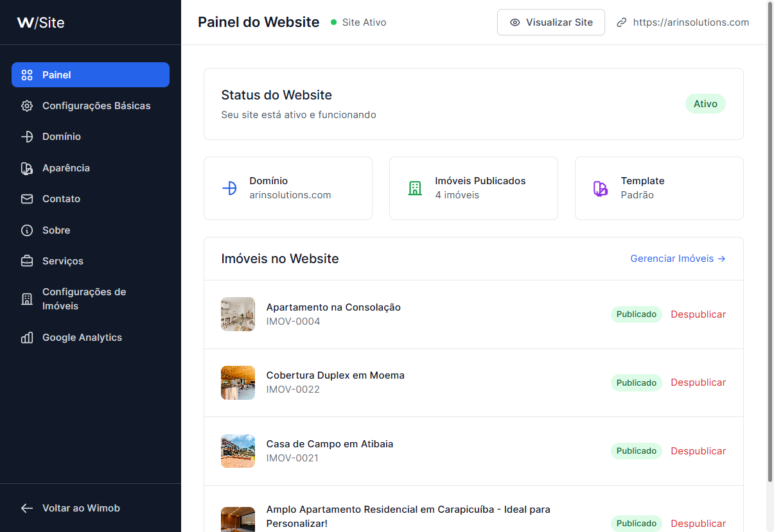Open Serviços in the sidebar
The height and width of the screenshot is (532, 774).
point(91,261)
